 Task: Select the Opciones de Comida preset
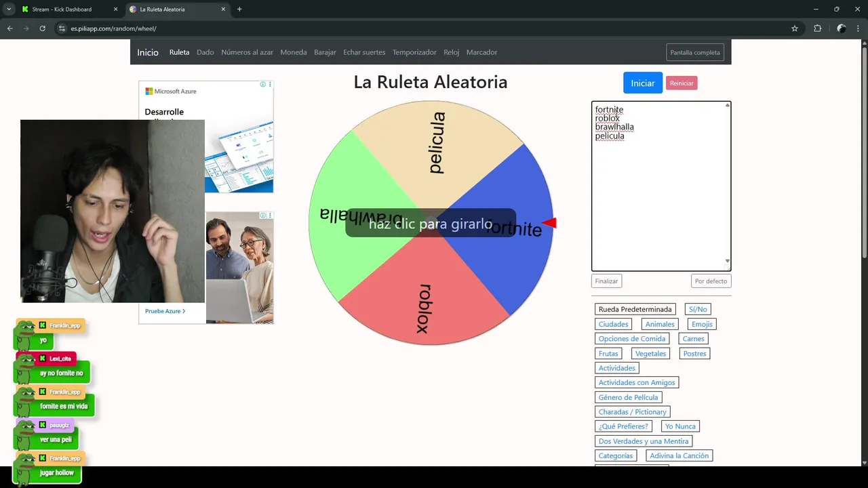pos(632,338)
